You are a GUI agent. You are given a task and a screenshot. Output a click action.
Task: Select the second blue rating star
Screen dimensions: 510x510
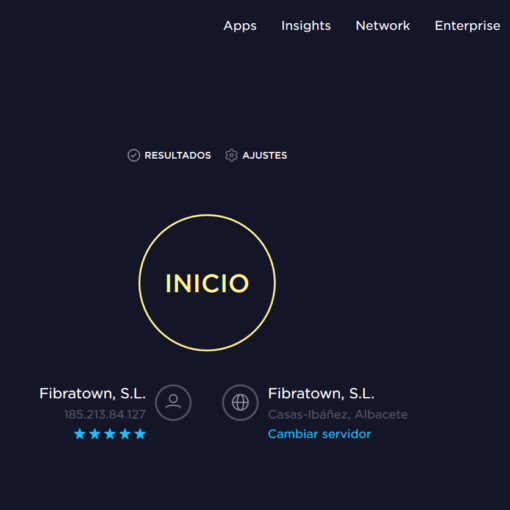pos(95,434)
